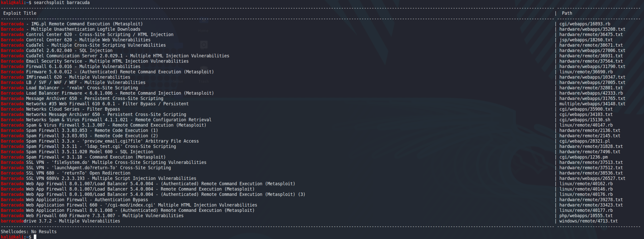
Task: Select the SSL VPN 680 'returnTo' Open Redirection line
Action: pyautogui.click(x=66, y=173)
